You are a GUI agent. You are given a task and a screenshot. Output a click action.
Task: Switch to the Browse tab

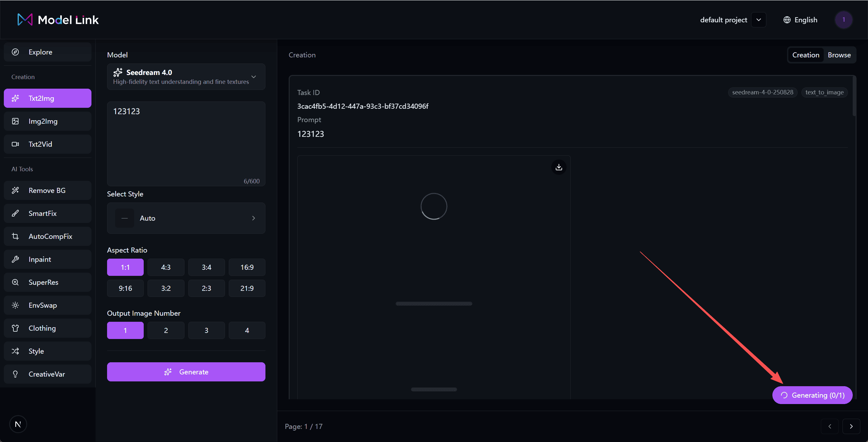click(839, 55)
